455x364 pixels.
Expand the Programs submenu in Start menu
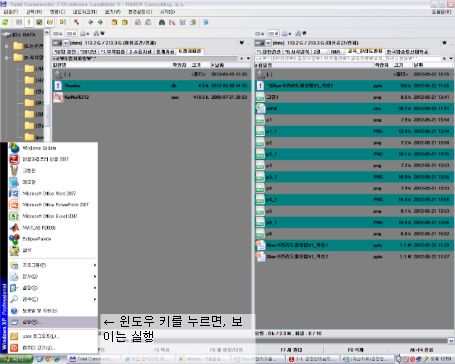pyautogui.click(x=53, y=265)
